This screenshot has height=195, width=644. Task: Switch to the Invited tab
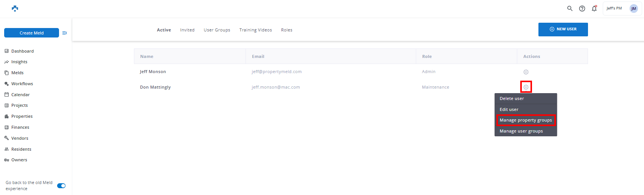187,30
